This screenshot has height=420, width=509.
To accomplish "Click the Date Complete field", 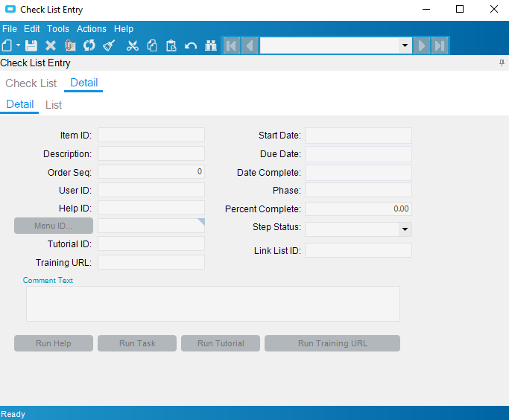I will coord(358,173).
